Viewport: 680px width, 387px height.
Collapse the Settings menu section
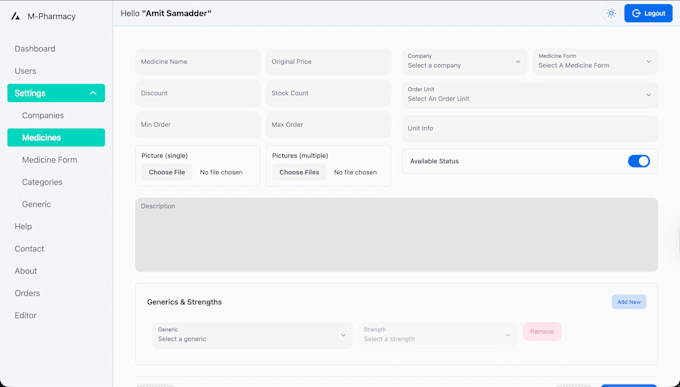pos(56,93)
